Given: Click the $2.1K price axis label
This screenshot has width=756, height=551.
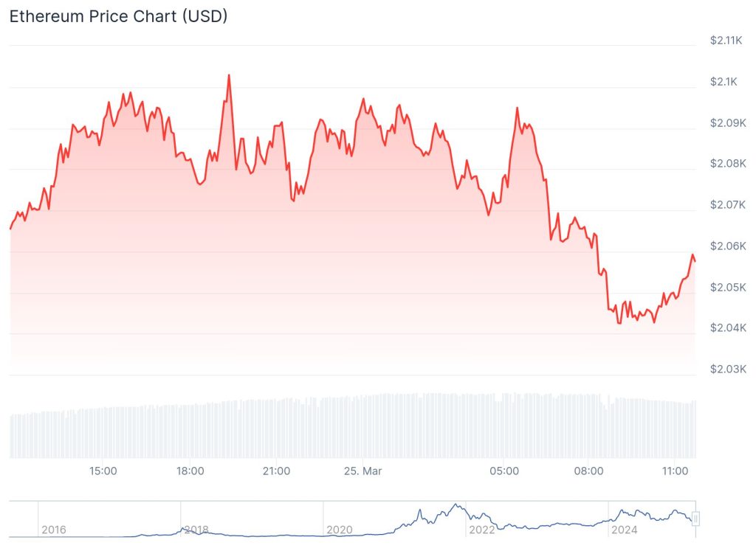Looking at the screenshot, I should [724, 82].
